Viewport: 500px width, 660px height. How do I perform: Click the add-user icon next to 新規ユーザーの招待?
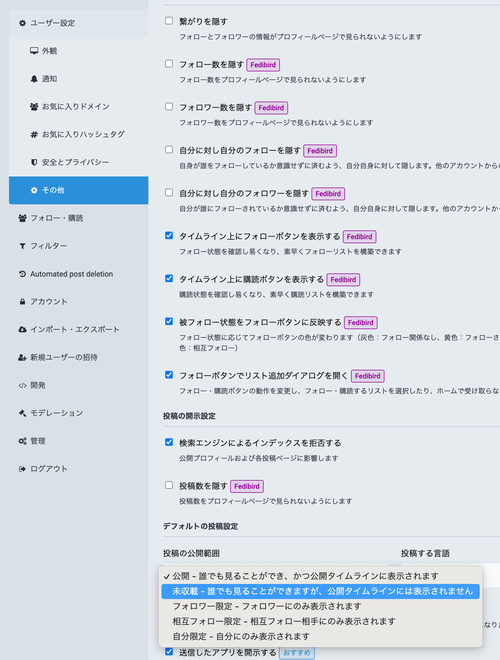click(22, 357)
